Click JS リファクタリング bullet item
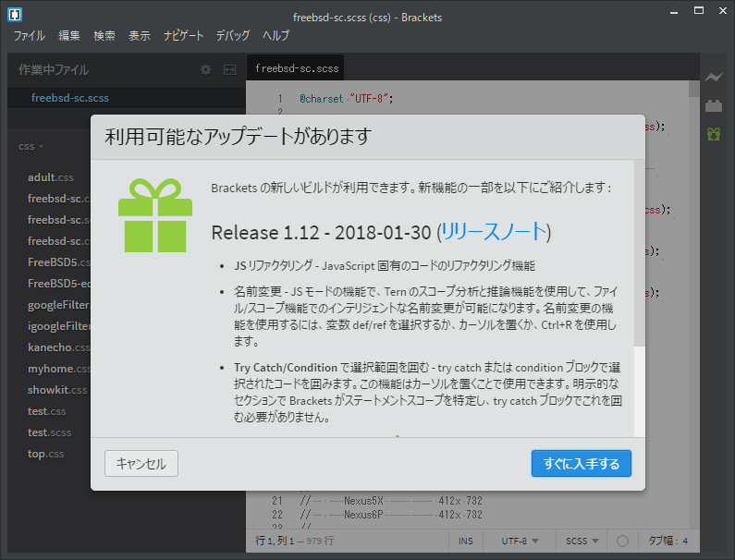Screen dimensions: 735x560 tap(385, 266)
